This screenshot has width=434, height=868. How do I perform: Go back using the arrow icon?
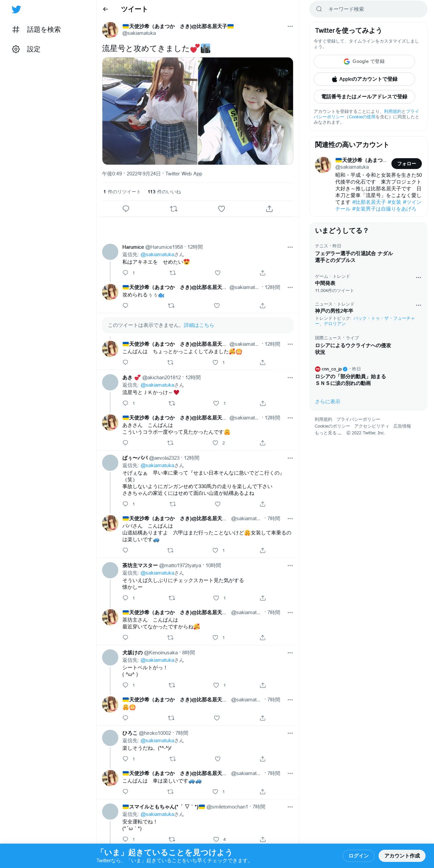[x=105, y=9]
